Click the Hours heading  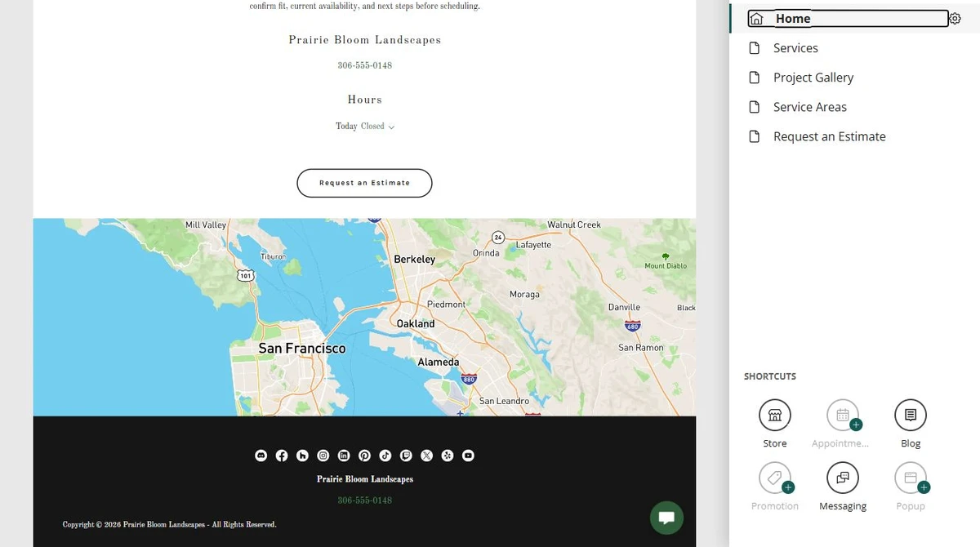[x=364, y=100]
